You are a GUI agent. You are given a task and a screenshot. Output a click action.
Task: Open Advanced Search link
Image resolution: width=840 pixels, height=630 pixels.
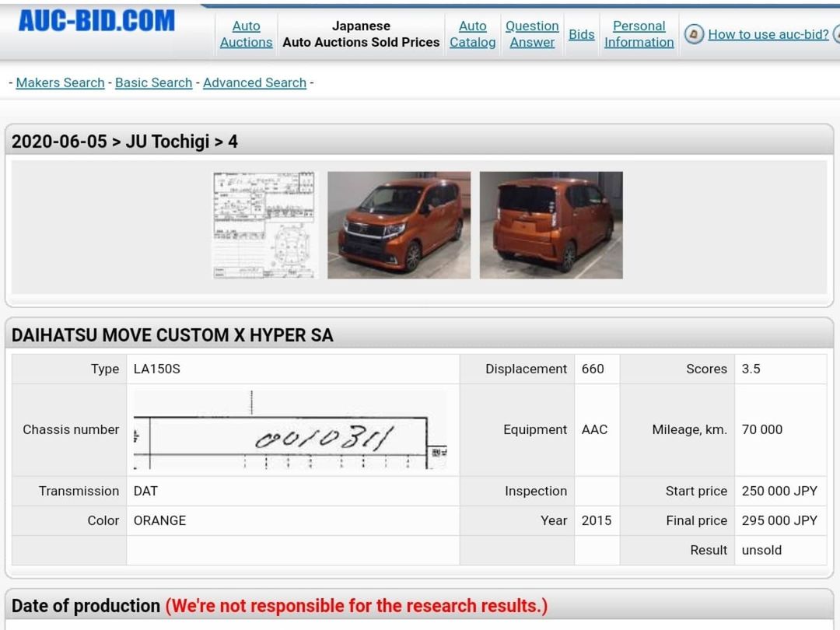point(254,82)
